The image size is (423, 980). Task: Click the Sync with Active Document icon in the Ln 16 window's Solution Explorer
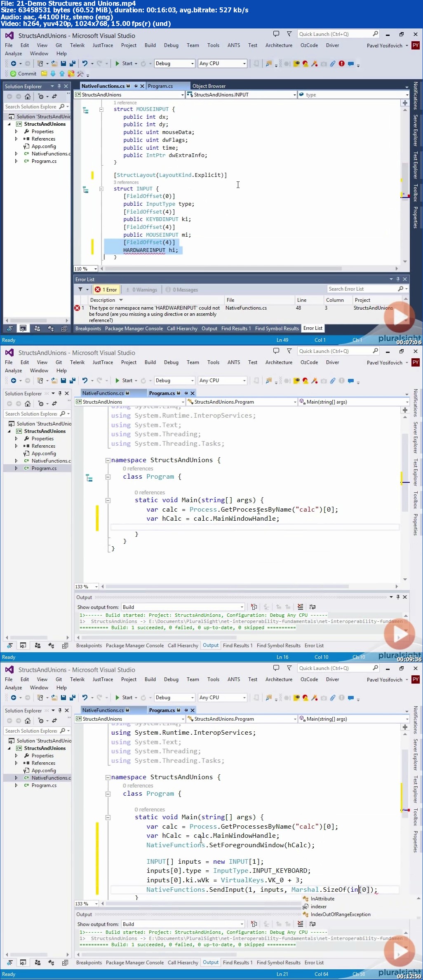coord(54,404)
